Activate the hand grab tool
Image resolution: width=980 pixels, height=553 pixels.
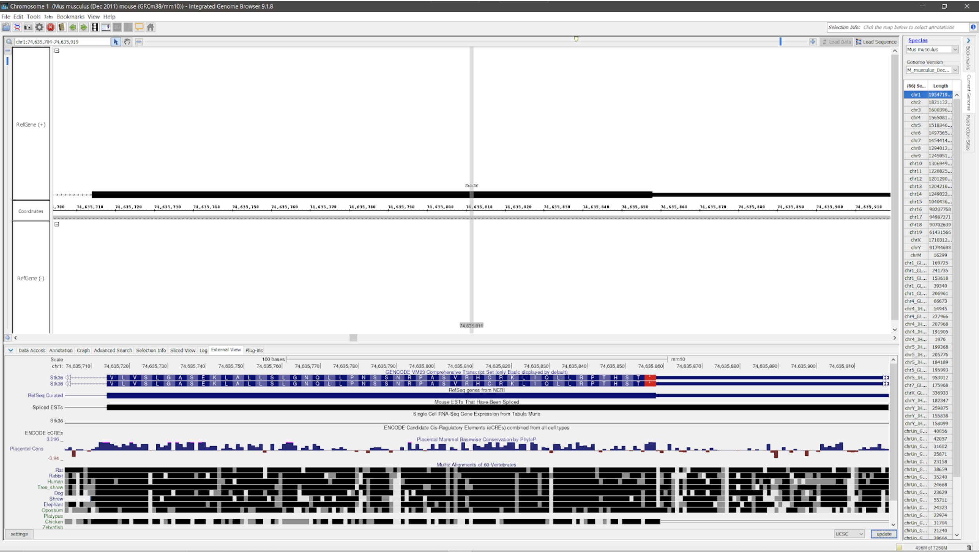[127, 42]
